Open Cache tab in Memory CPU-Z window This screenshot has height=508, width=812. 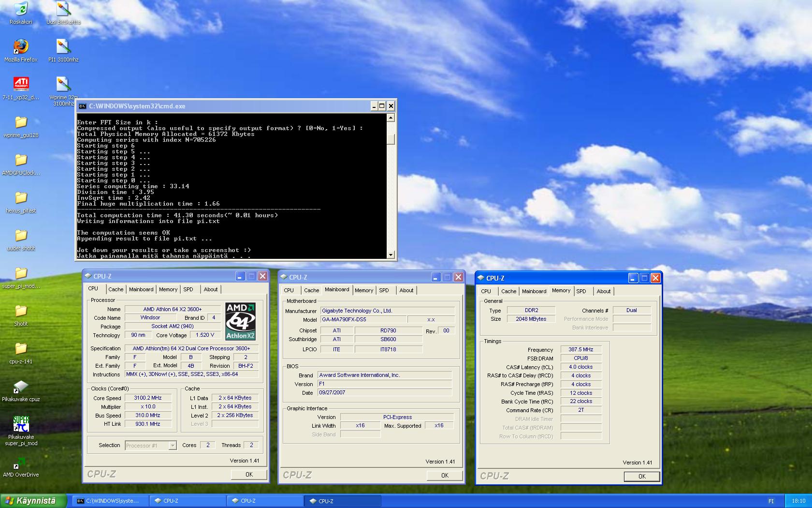point(508,291)
